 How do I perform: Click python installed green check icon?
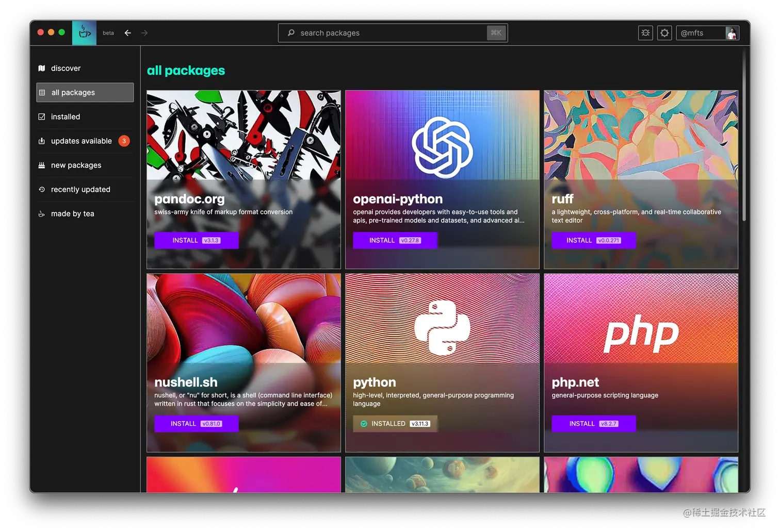click(364, 424)
